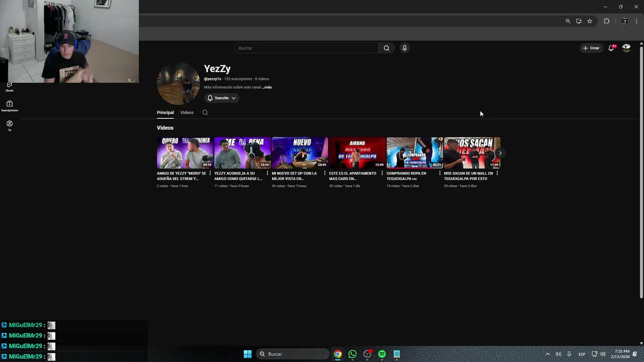The width and height of the screenshot is (644, 362).
Task: Search within the channel using magnifier icon
Action: 205,113
